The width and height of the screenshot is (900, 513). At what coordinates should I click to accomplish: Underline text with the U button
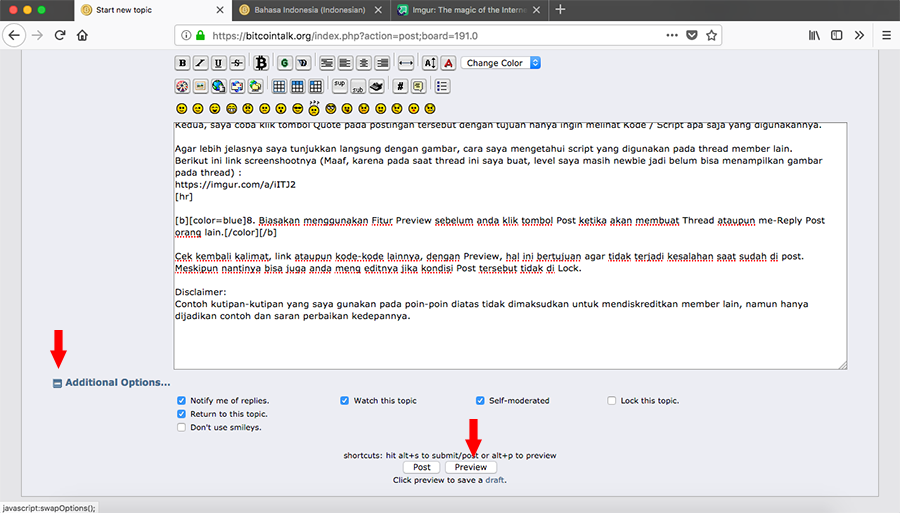218,63
